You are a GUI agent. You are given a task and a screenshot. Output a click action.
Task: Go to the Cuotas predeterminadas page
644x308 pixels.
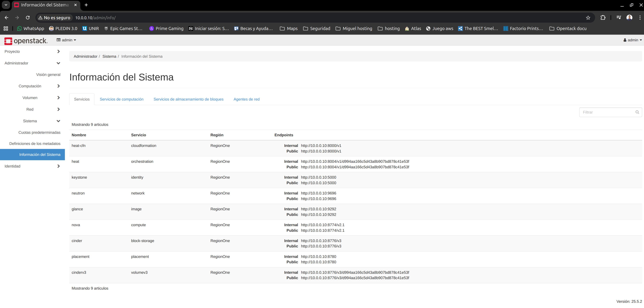tap(39, 132)
